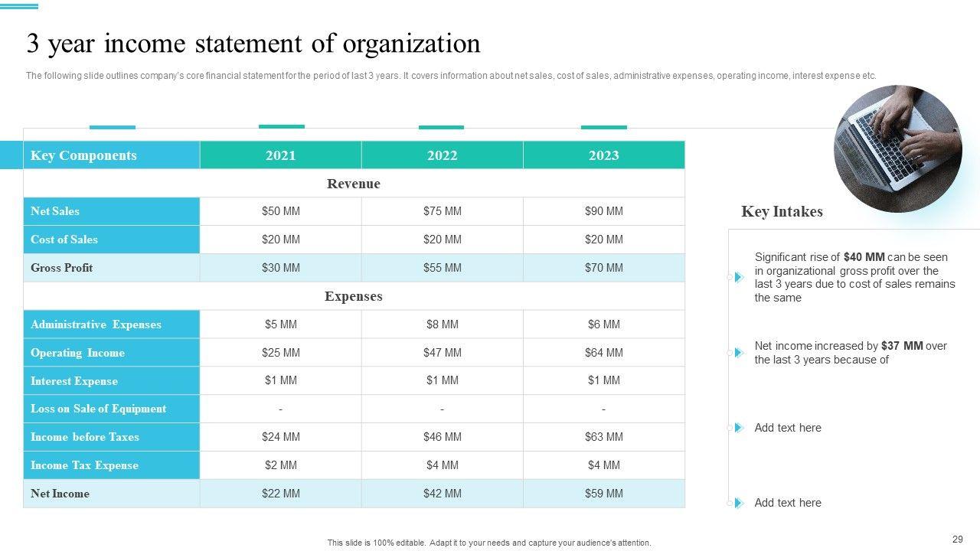Screen dimensions: 980x551
Task: Click the Revenue section heading
Action: pos(354,184)
